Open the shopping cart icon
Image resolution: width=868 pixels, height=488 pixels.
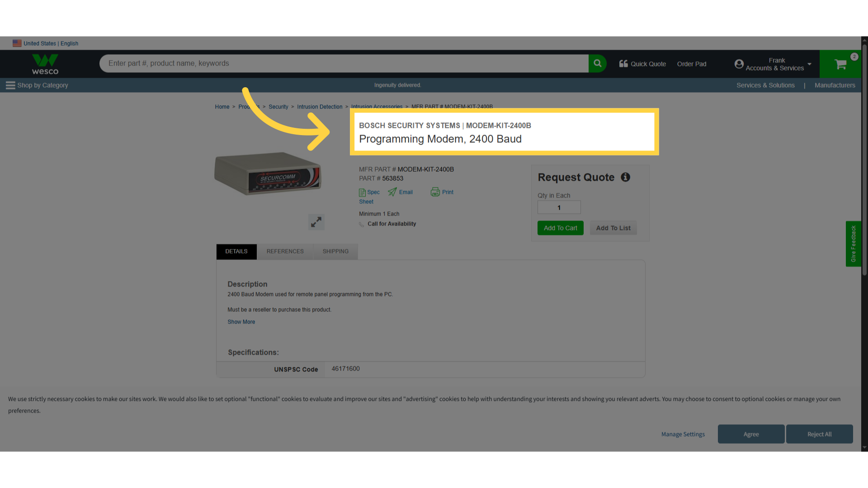[x=840, y=64]
